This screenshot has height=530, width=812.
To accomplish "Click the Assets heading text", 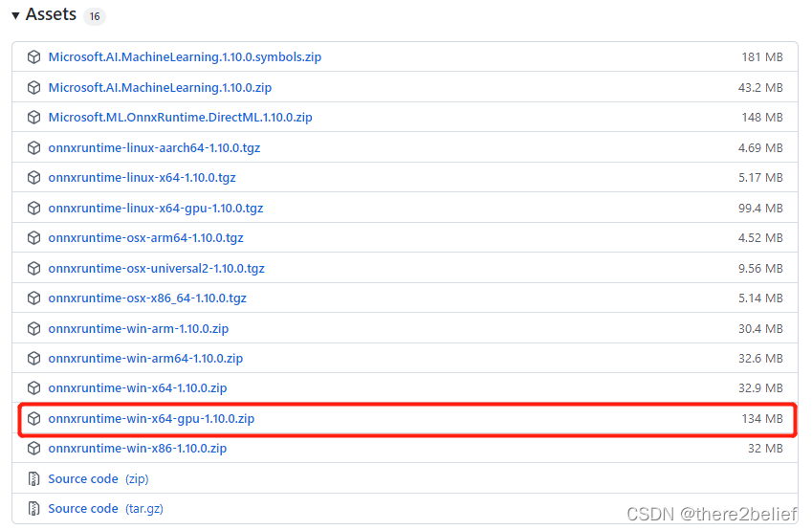I will pos(51,14).
